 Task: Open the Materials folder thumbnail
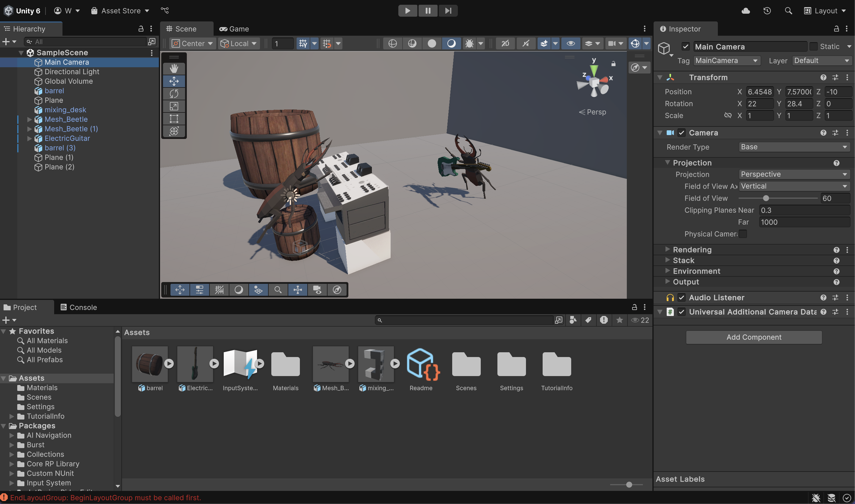point(286,365)
